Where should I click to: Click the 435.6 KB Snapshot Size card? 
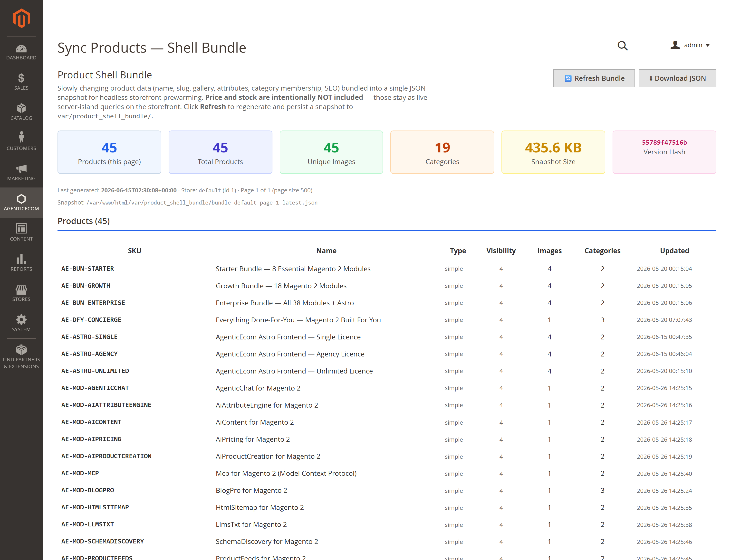tap(553, 152)
